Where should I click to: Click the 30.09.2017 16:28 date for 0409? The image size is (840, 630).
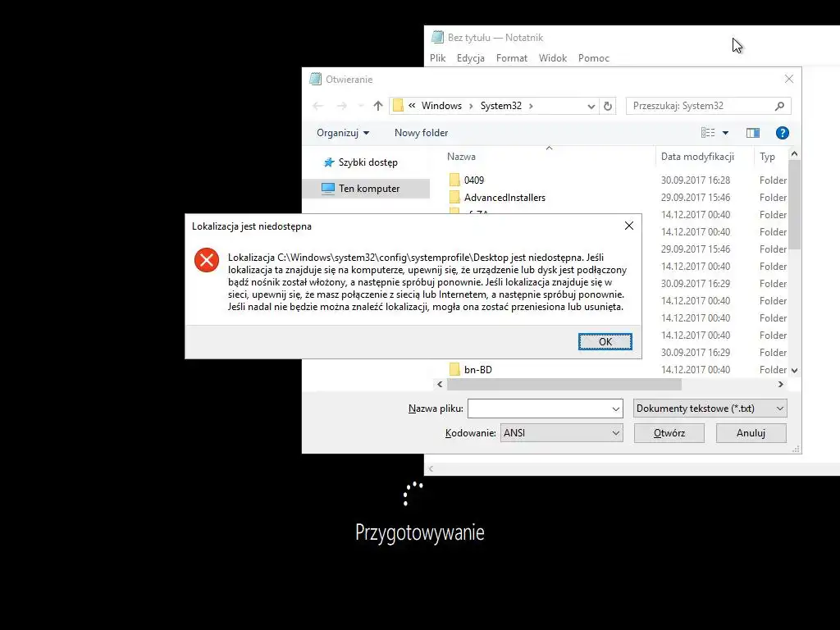click(696, 180)
